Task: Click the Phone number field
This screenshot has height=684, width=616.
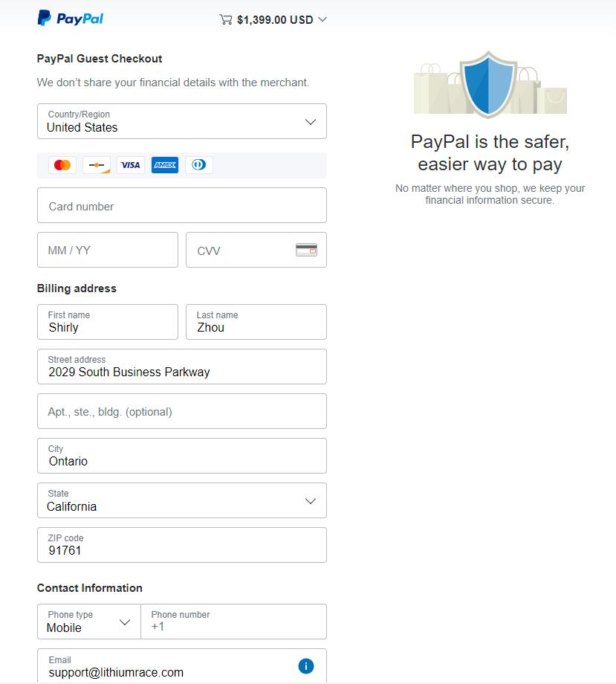Action: tap(233, 622)
